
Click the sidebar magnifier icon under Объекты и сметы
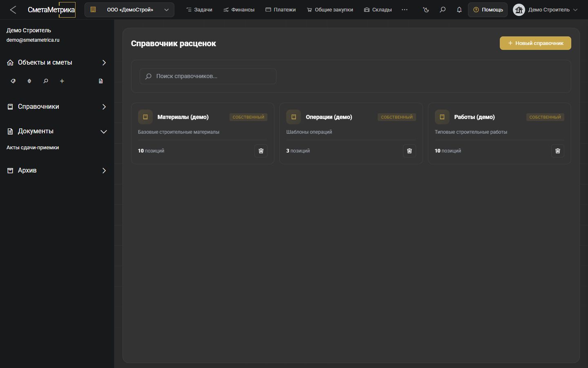[46, 81]
